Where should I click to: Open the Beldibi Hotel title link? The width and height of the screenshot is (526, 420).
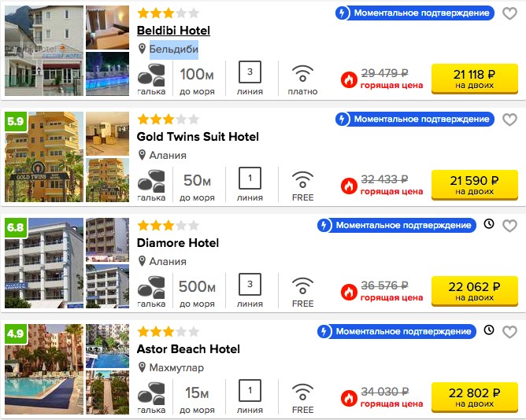pos(173,31)
